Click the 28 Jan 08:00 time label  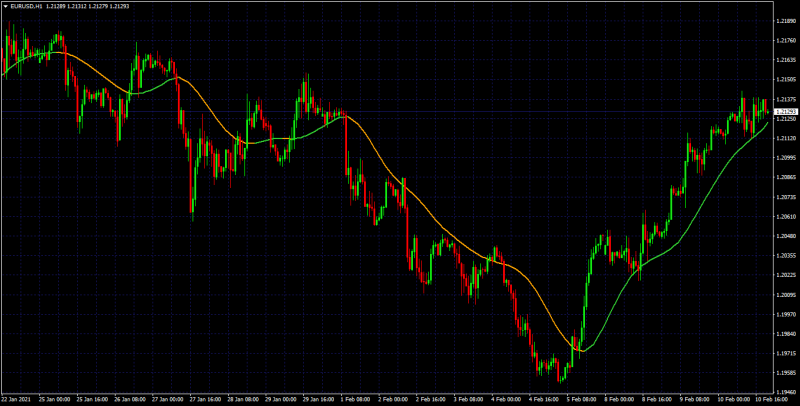(243, 399)
